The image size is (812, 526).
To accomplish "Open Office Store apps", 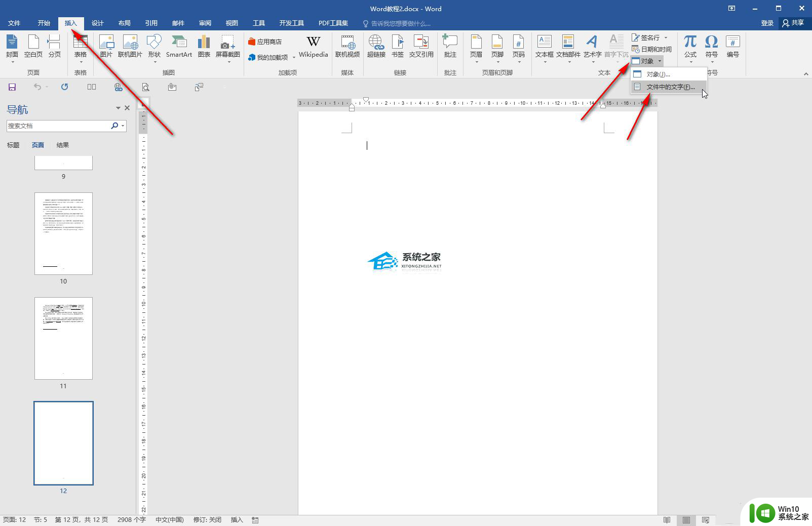I will tap(265, 42).
